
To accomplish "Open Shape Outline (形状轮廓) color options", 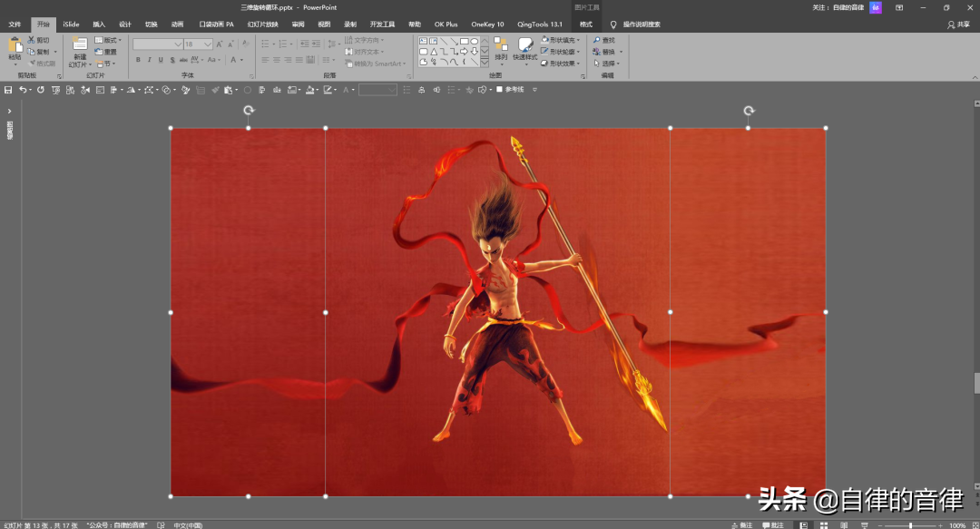I will [x=561, y=52].
